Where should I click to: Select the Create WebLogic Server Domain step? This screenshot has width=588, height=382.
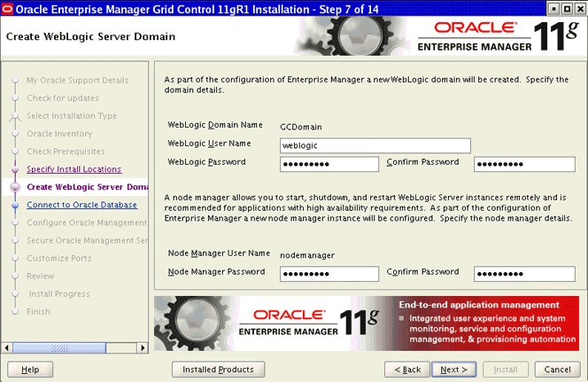click(88, 187)
